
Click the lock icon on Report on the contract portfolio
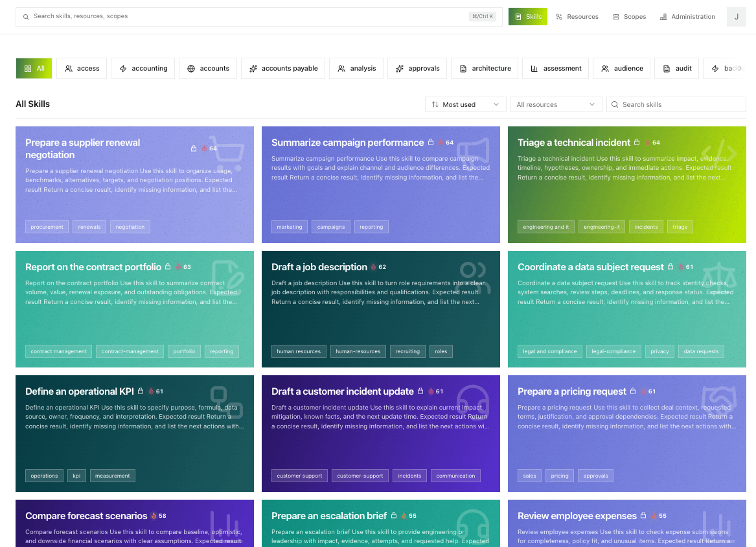168,267
